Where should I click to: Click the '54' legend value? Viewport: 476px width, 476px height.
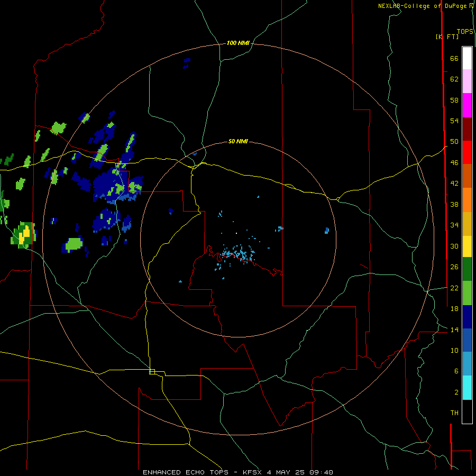pos(454,121)
